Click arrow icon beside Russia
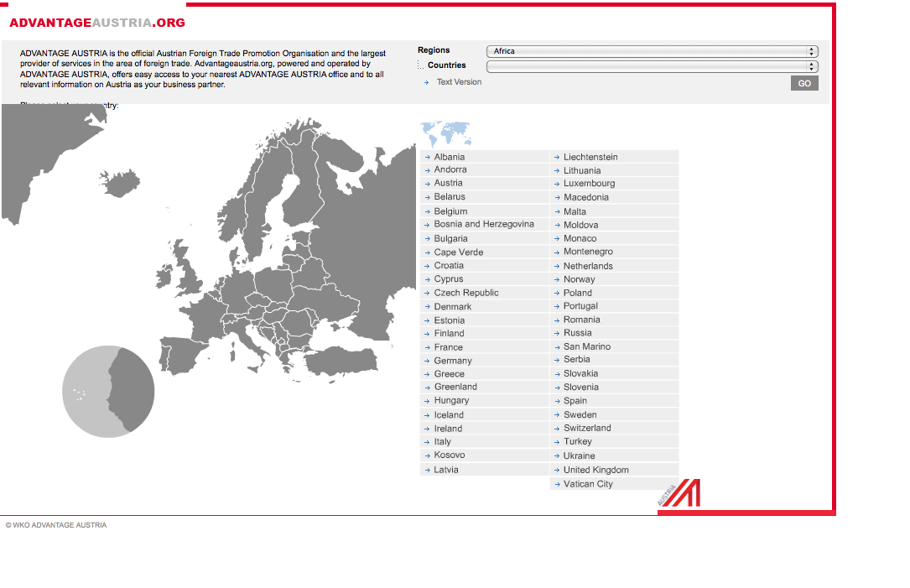 [x=557, y=333]
